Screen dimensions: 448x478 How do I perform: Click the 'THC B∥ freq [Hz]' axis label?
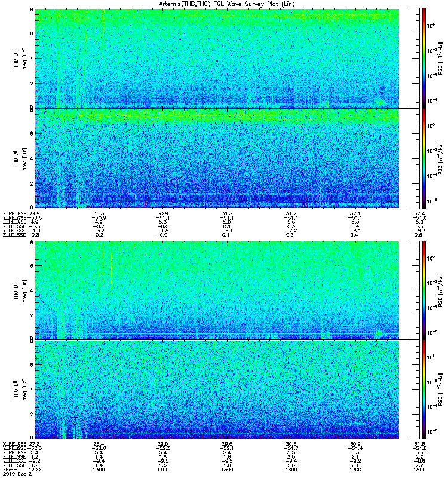[20, 390]
